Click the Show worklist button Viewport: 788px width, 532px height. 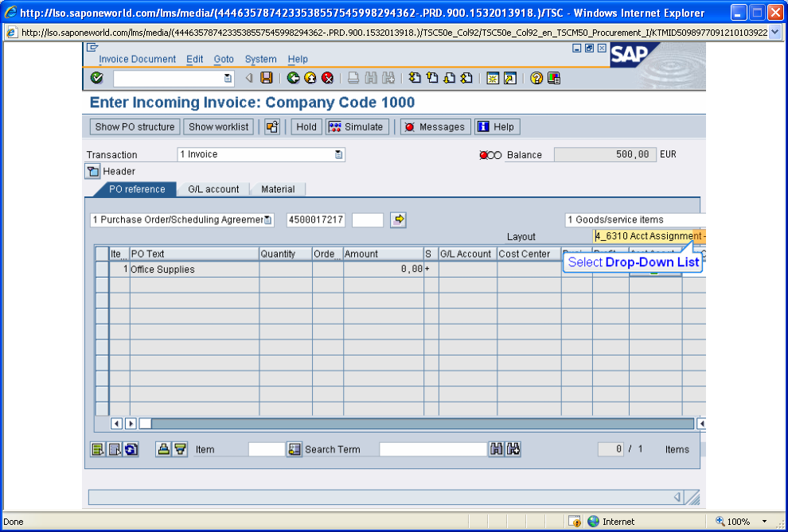[218, 127]
